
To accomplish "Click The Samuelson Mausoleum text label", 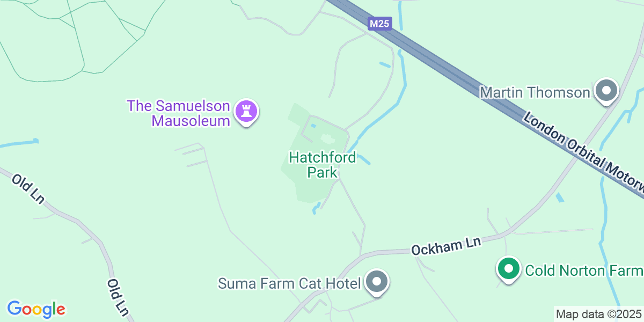I will pyautogui.click(x=179, y=113).
